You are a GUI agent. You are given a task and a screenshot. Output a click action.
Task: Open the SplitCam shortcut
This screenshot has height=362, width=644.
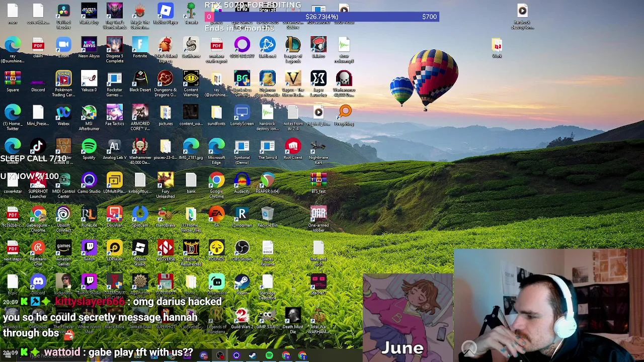tap(140, 216)
